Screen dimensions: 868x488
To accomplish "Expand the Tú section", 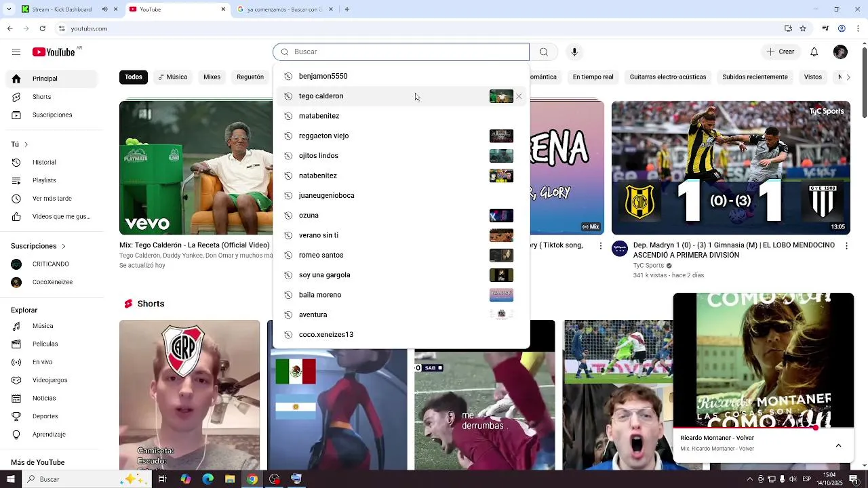I will 20,144.
